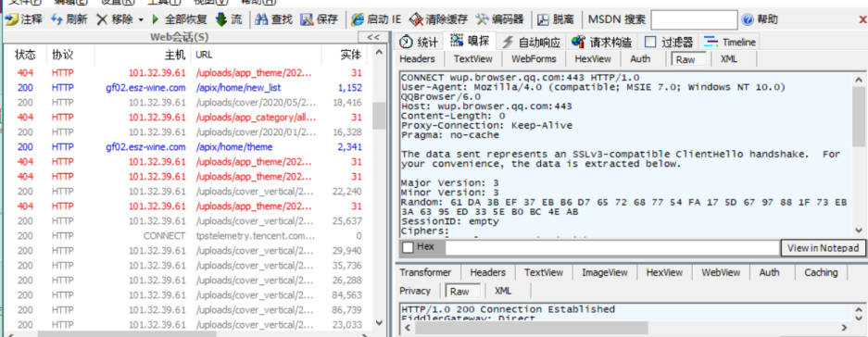Screen dimensions: 868x337
Task: Click the 清除缓存 clear cache icon
Action: [x=416, y=20]
